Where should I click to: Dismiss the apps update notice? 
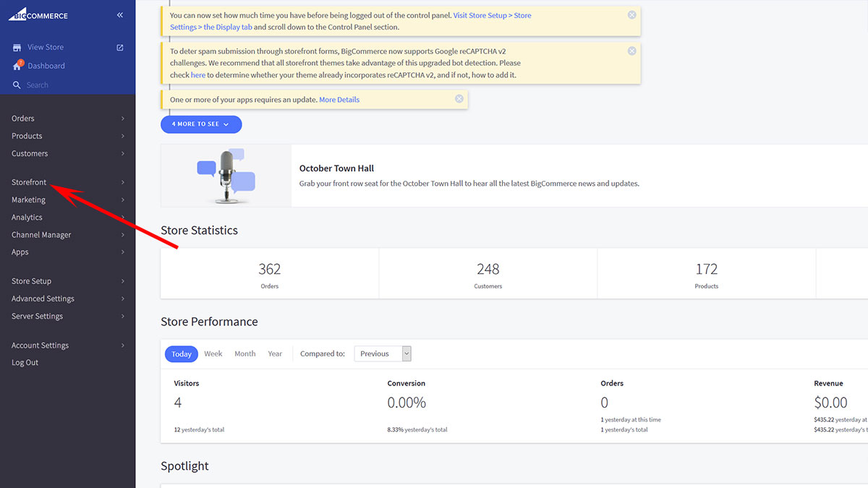pyautogui.click(x=459, y=99)
